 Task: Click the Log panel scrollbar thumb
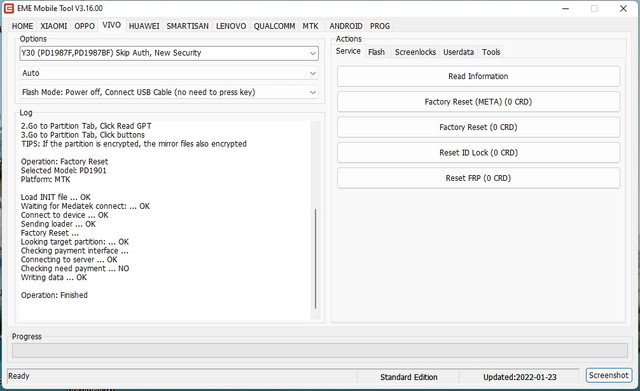point(316,259)
